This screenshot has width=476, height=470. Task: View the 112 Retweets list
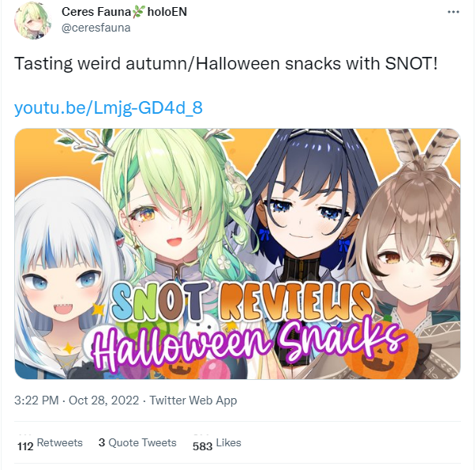50,444
